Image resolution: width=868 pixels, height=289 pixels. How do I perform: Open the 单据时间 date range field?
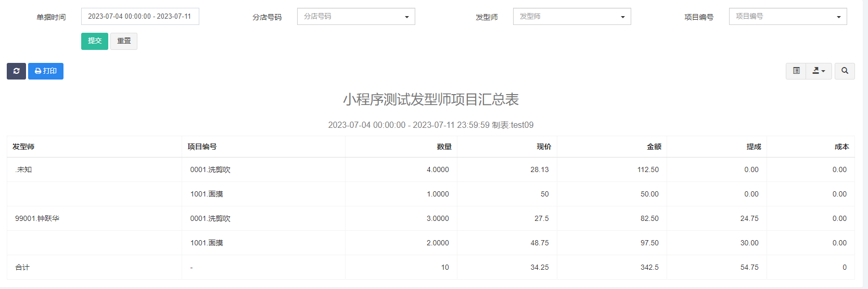coord(140,16)
